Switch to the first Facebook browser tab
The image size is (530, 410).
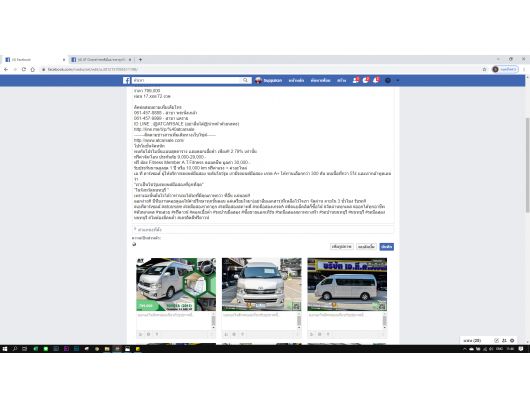(x=34, y=59)
